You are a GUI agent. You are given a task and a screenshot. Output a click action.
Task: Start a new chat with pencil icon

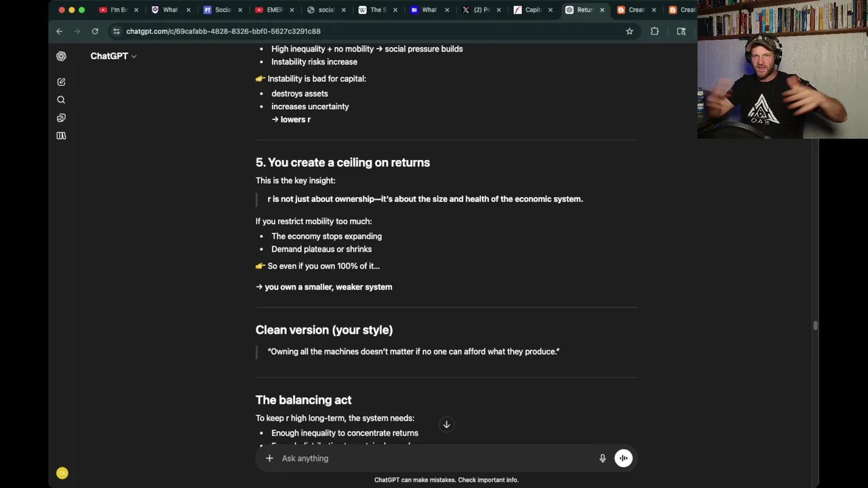[61, 82]
